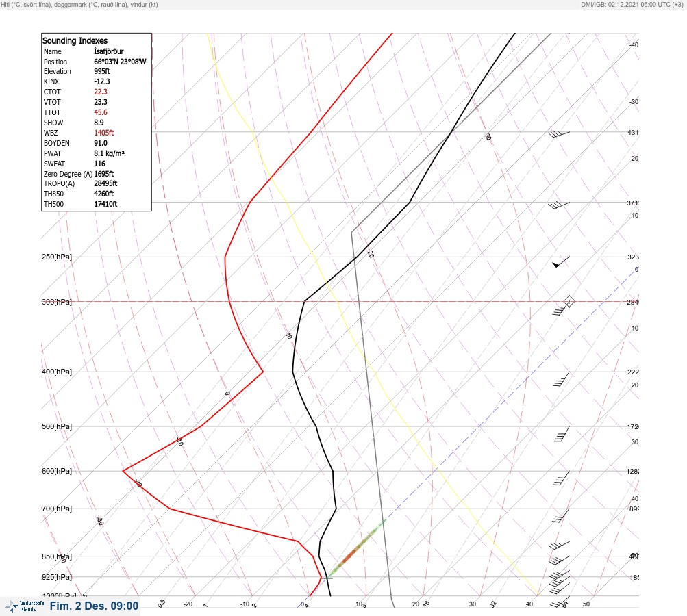Image resolution: width=687 pixels, height=616 pixels.
Task: Click the TROPO(A) value '28495ft'
Action: tap(105, 183)
